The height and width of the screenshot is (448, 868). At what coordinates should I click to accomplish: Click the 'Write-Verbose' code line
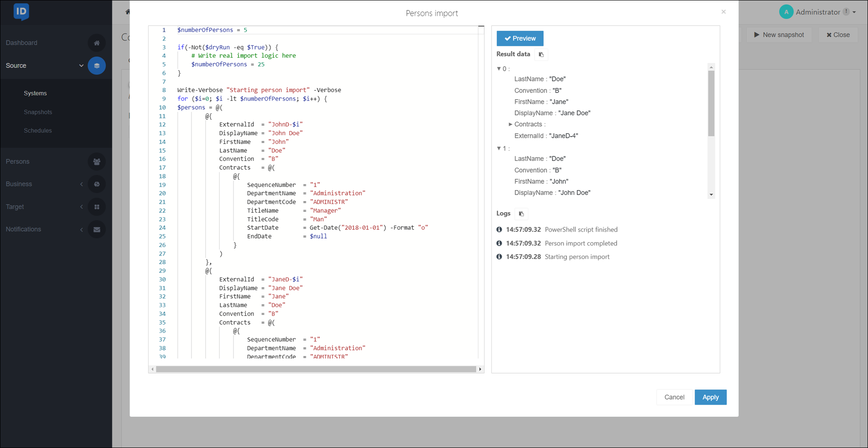(x=259, y=90)
